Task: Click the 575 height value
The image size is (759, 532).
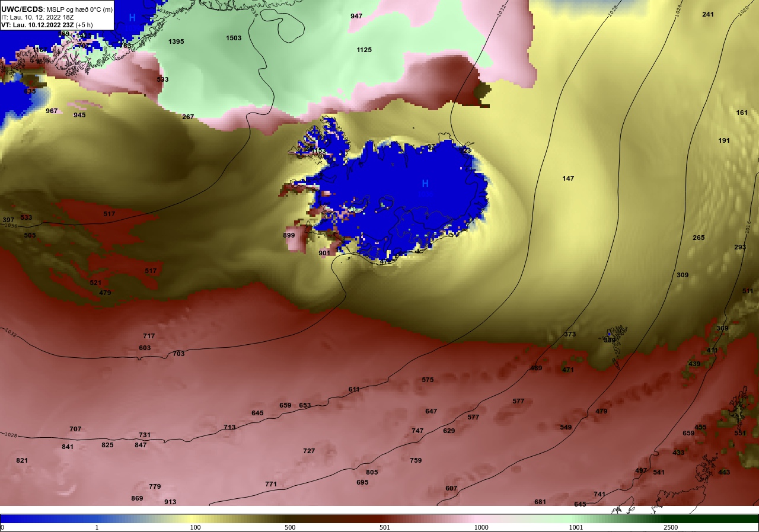Action: tap(428, 380)
